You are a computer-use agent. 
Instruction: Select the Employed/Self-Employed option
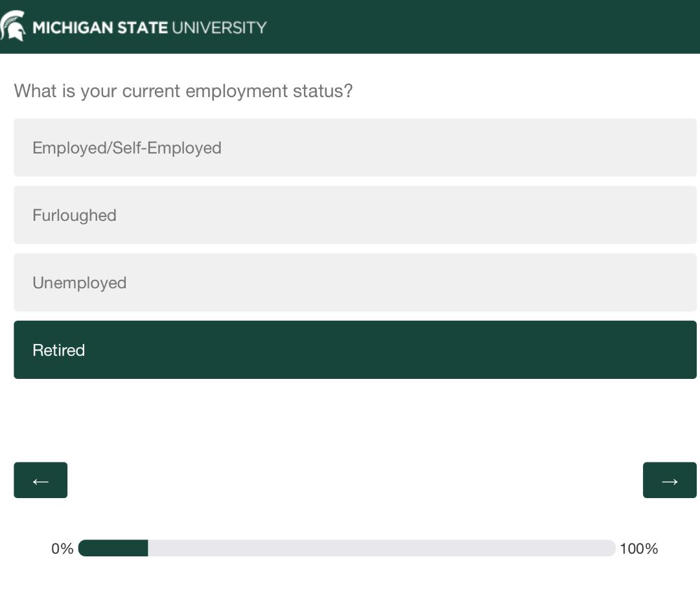point(355,148)
